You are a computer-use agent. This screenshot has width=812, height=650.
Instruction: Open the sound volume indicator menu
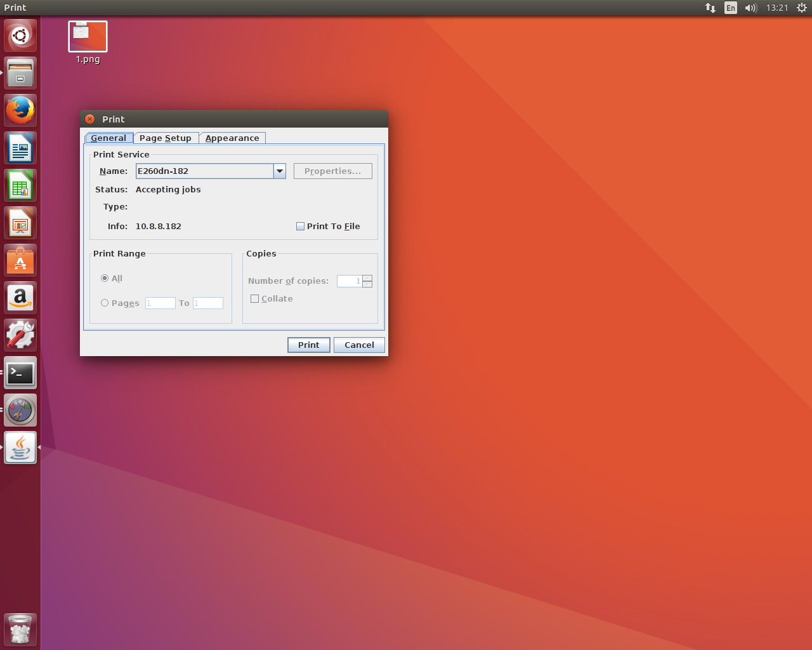pyautogui.click(x=750, y=8)
